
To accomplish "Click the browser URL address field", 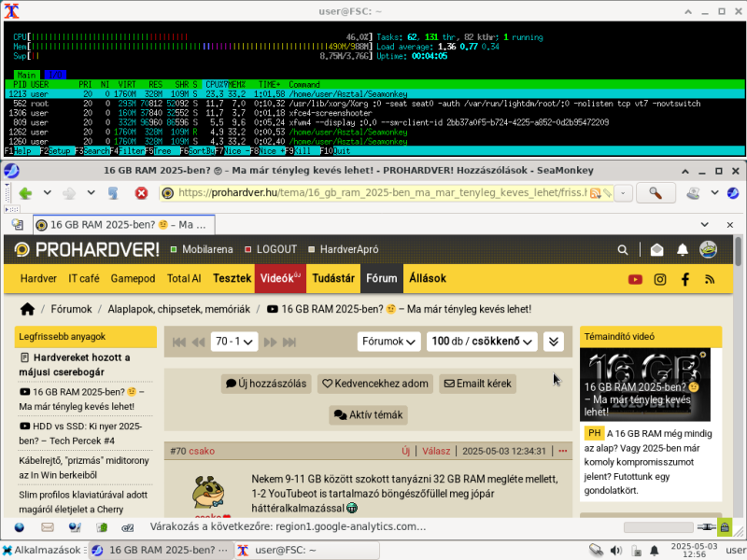I will 381,193.
